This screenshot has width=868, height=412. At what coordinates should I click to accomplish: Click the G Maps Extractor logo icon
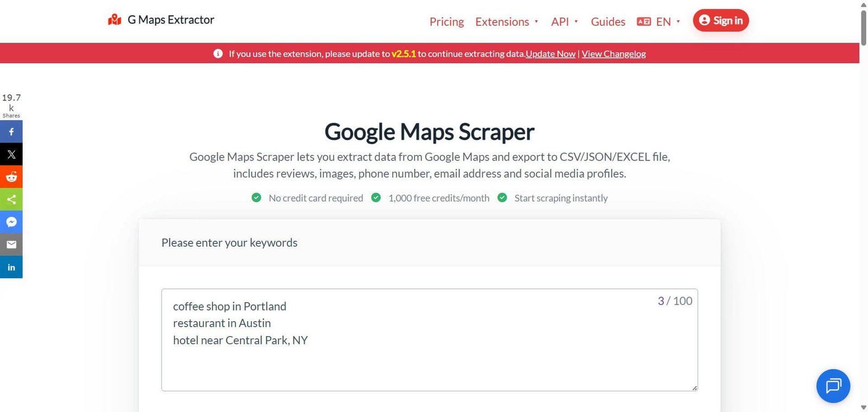click(114, 20)
